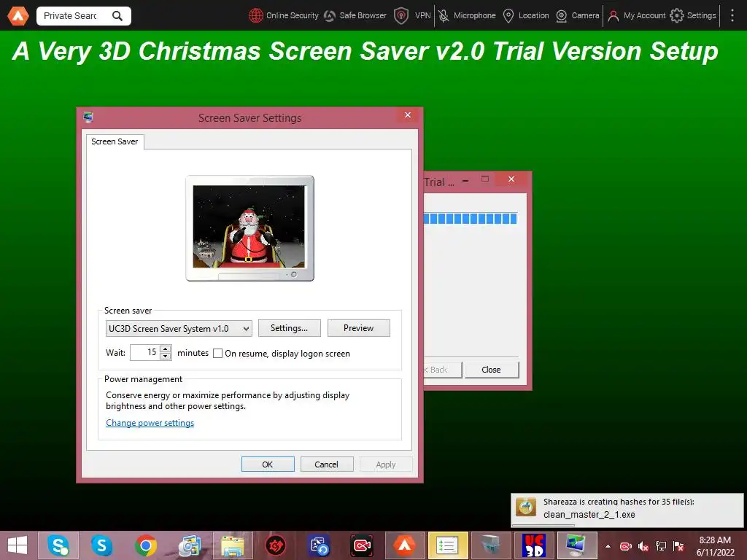Focus the Private Search input field
Viewport: 747px width, 560px height.
click(x=71, y=16)
